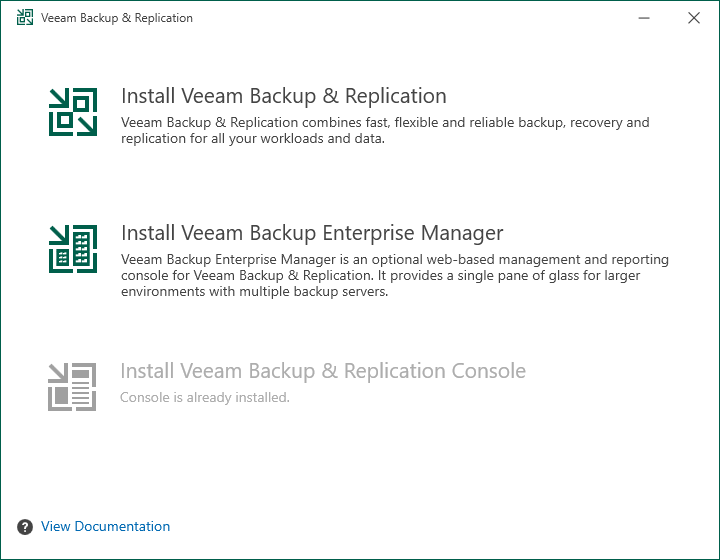
Task: Click the line 'environments with multiple backup servers.'
Action: click(x=255, y=291)
